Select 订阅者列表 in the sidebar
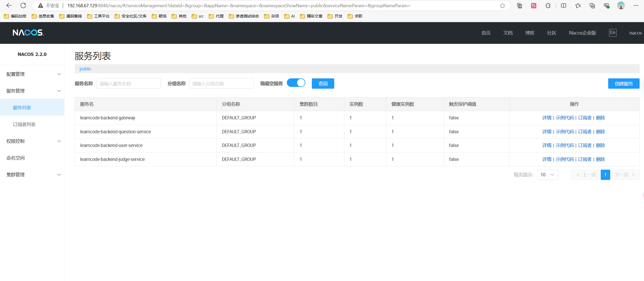Image resolution: width=644 pixels, height=281 pixels. click(32, 125)
